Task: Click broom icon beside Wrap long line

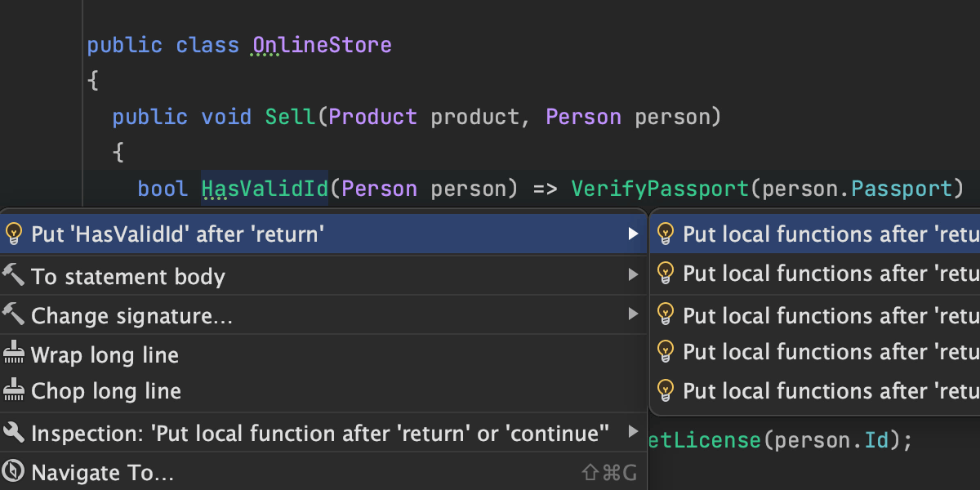Action: [x=14, y=354]
